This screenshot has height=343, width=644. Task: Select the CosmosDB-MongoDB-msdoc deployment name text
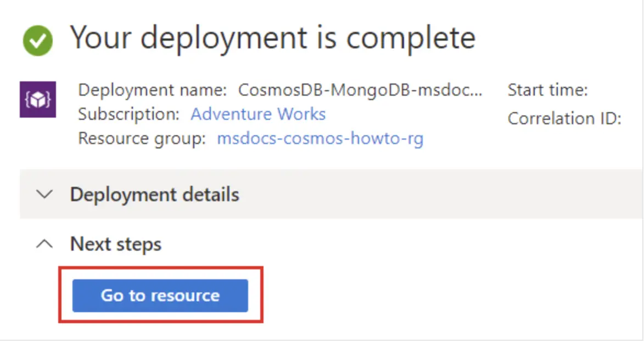[x=360, y=90]
